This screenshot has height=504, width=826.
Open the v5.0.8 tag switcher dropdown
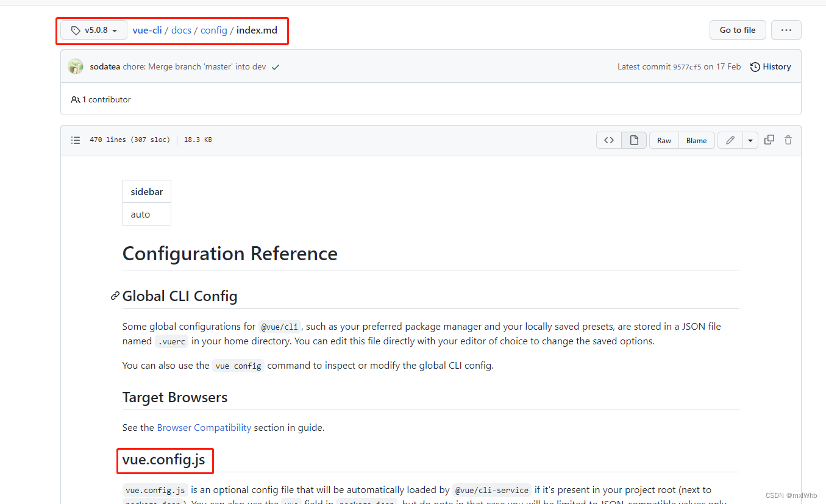tap(94, 30)
